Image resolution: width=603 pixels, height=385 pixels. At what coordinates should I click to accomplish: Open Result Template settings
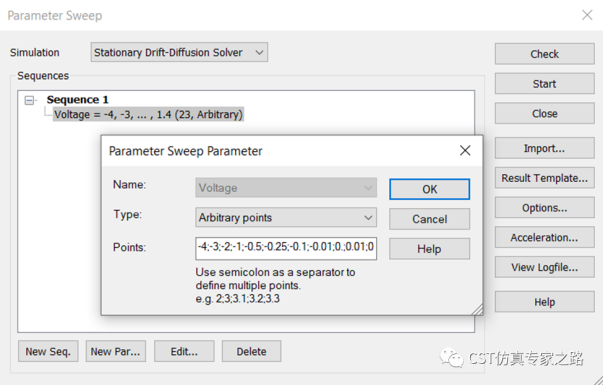point(545,178)
